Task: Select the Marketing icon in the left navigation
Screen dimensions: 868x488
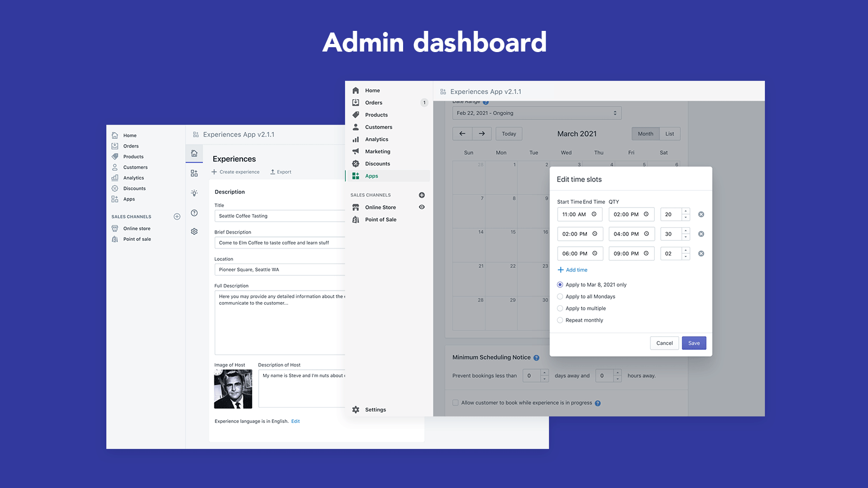Action: tap(355, 151)
